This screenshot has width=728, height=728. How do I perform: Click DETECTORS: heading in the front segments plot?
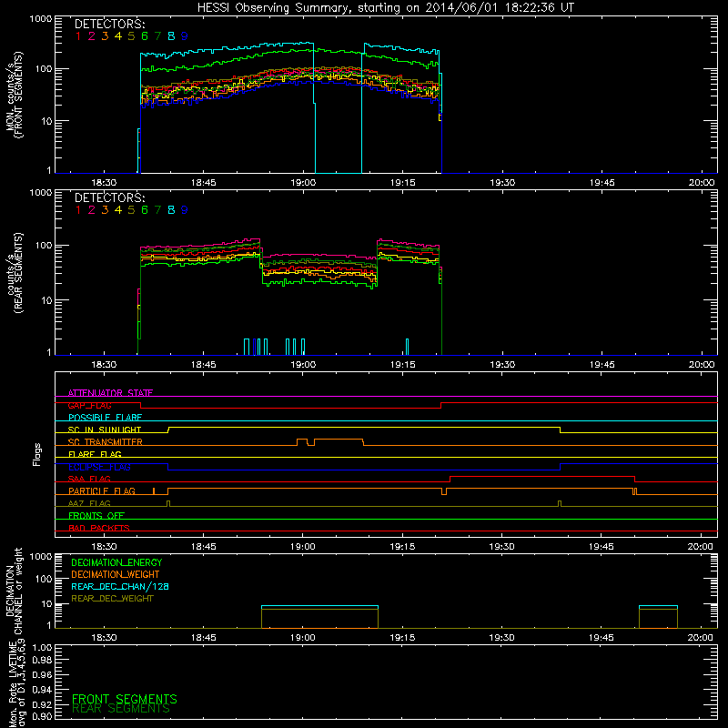(x=110, y=24)
